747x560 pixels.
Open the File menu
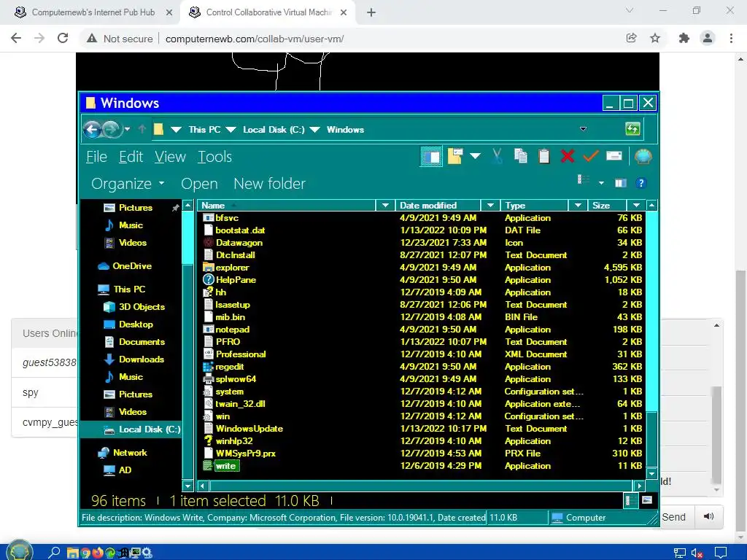pyautogui.click(x=97, y=157)
